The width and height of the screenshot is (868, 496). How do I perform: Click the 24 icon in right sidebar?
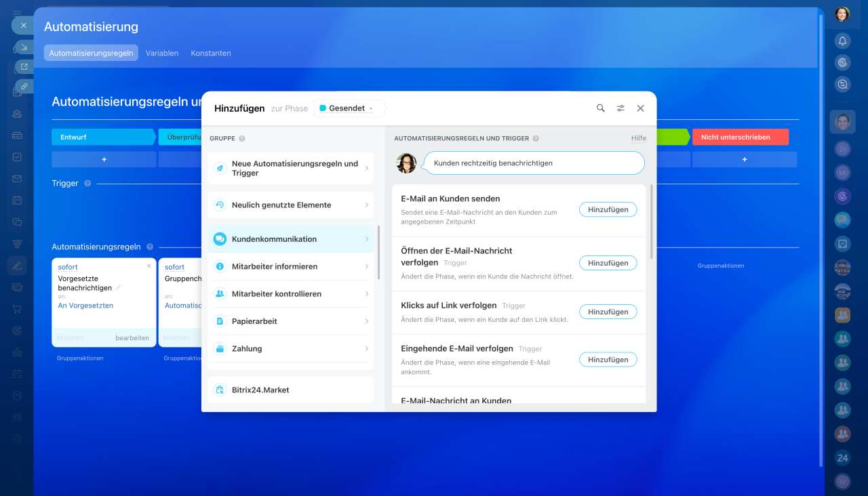842,457
